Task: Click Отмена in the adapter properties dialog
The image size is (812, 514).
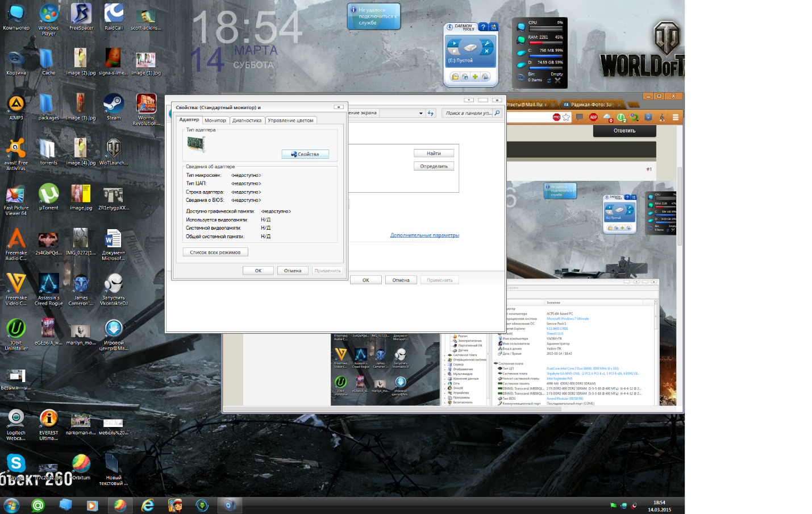Action: coord(293,271)
